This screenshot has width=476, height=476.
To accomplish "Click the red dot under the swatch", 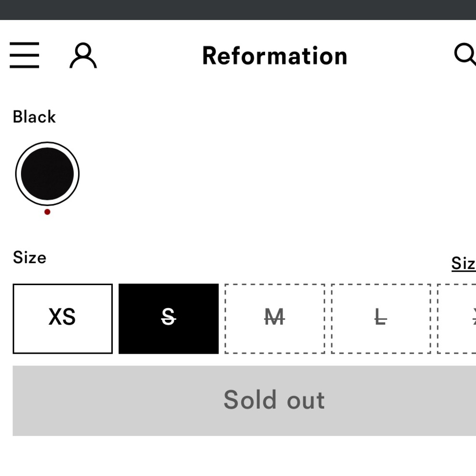I will [47, 212].
